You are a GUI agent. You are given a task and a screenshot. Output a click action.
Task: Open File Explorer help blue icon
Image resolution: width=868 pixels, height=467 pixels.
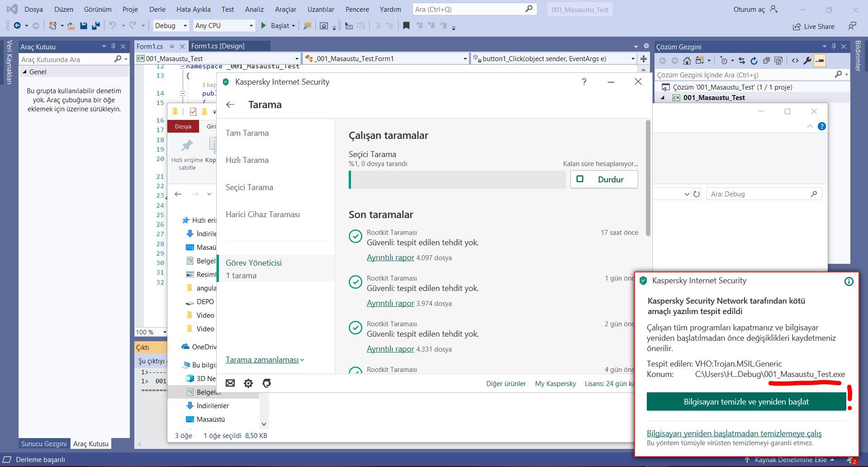pyautogui.click(x=822, y=126)
